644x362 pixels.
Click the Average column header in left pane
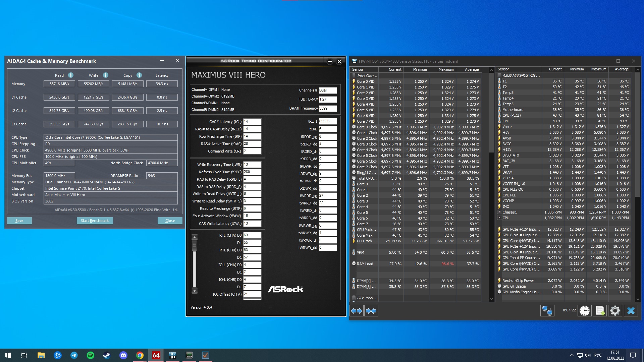[472, 69]
